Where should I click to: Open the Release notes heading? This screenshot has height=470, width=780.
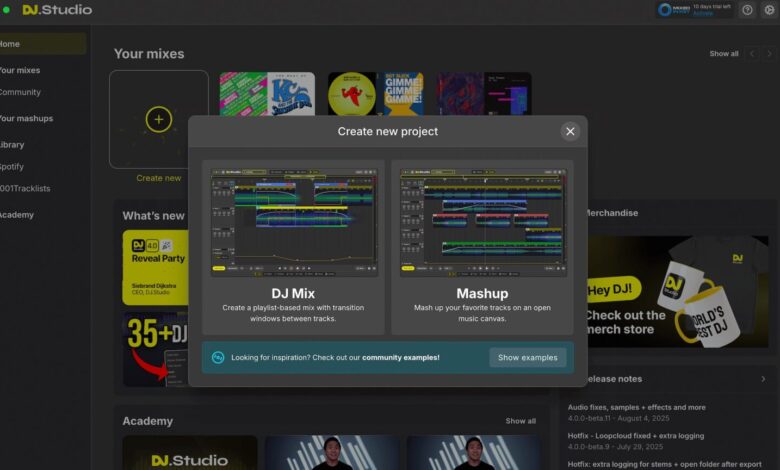tap(614, 379)
